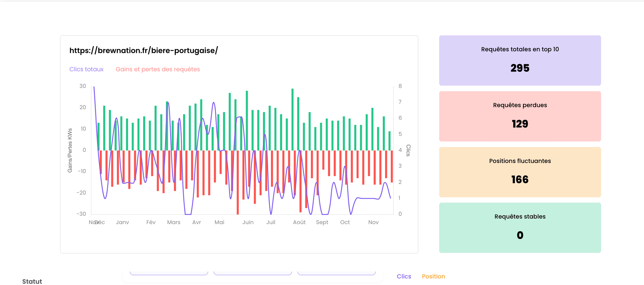Click the Mars label on the x-axis
This screenshot has width=644, height=285.
[x=174, y=222]
